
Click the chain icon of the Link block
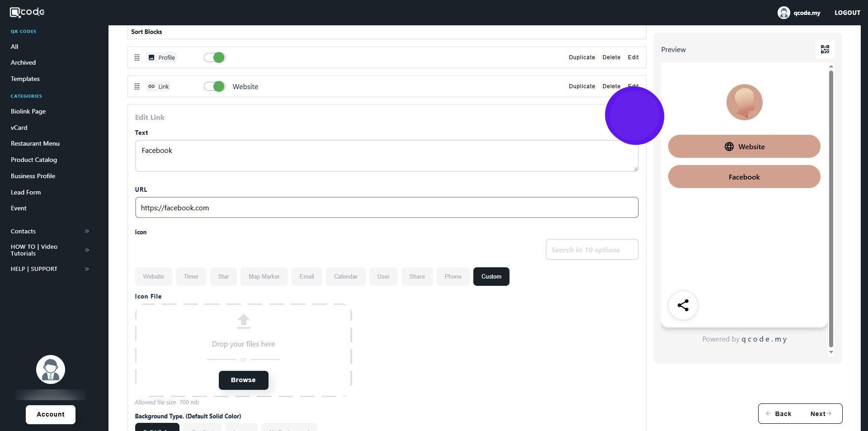pyautogui.click(x=151, y=86)
